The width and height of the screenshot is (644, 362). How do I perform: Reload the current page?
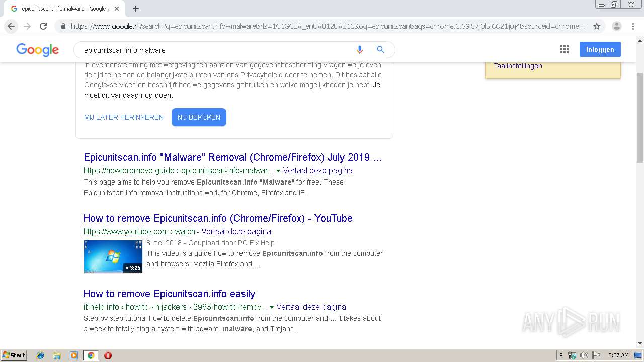(x=43, y=26)
